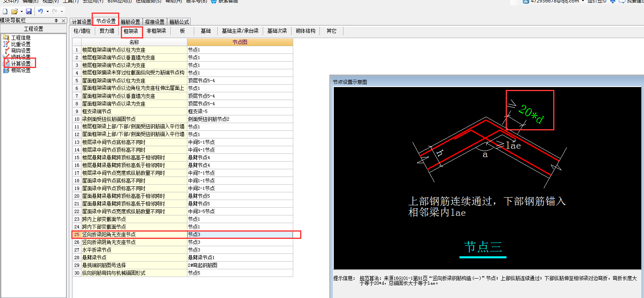
Task: Click the 弯钩设置 icon in the tree
Action: [6, 51]
